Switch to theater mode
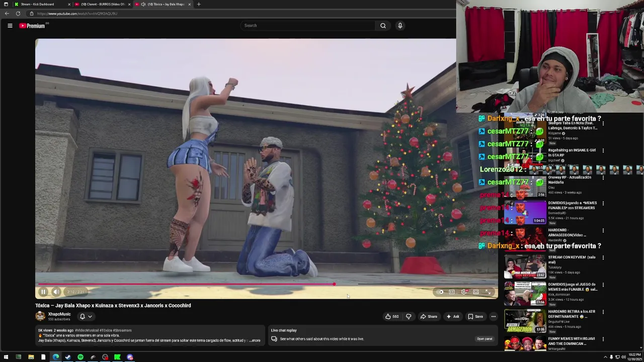This screenshot has width=644, height=362. click(x=476, y=292)
